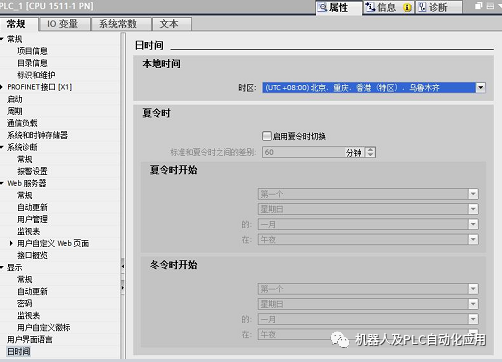Click the 信息 tab info icon
The image size is (502, 362).
370,7
